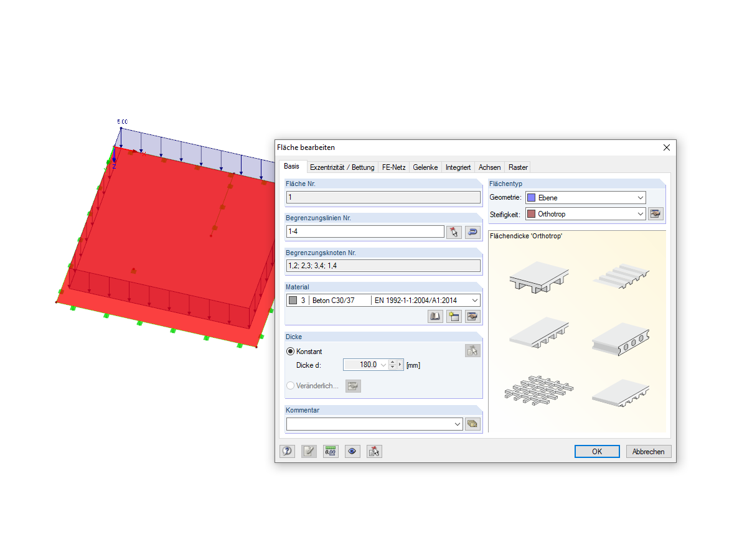The width and height of the screenshot is (747, 560).
Task: Switch to the Exzentrizität / Bettung tab
Action: coord(342,167)
